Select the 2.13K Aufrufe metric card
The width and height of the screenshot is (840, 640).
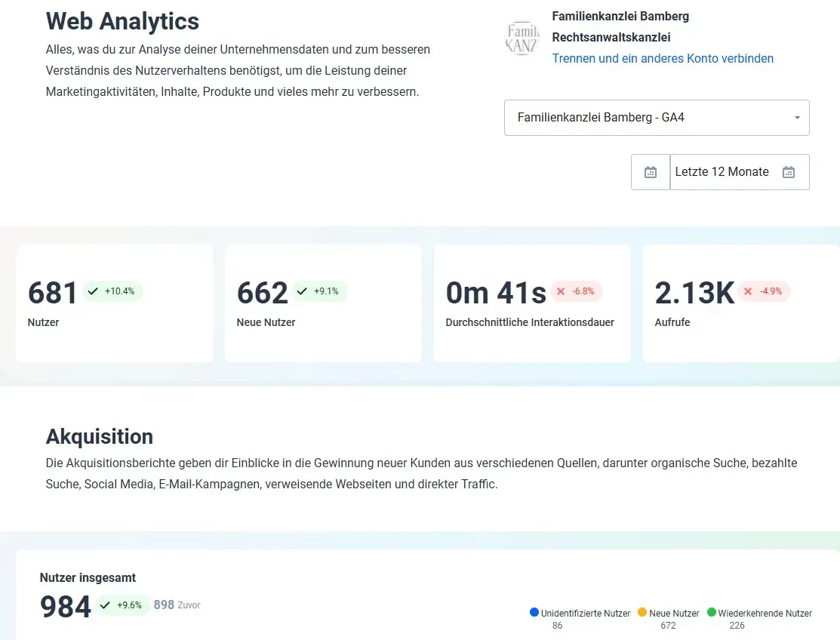(740, 303)
